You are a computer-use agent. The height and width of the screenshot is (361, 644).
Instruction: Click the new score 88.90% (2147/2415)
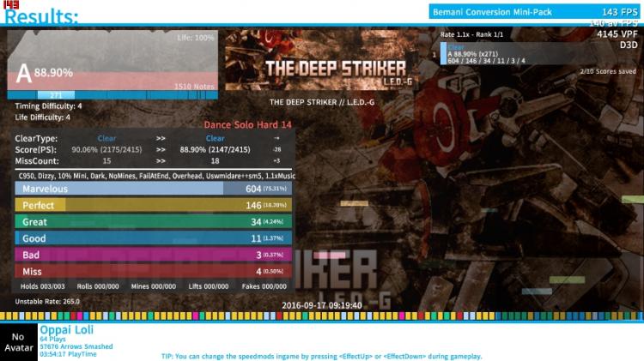[x=215, y=149]
